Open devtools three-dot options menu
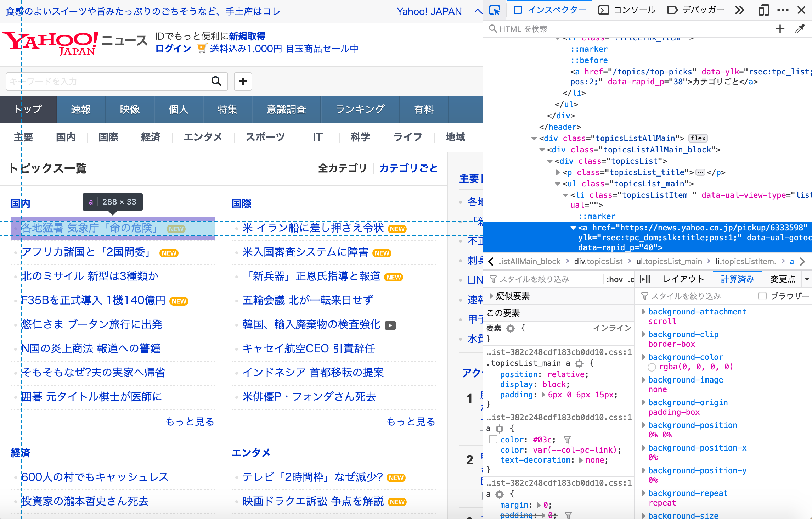This screenshot has height=519, width=812. pyautogui.click(x=783, y=10)
